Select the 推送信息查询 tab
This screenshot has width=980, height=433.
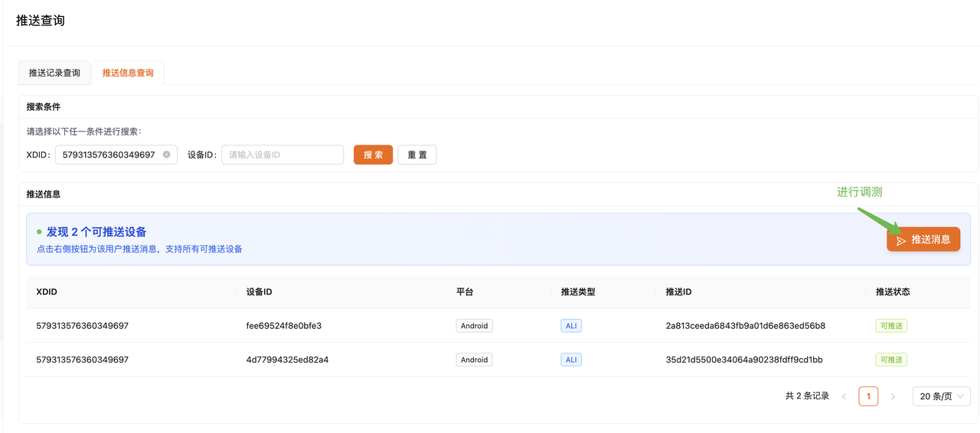click(128, 73)
